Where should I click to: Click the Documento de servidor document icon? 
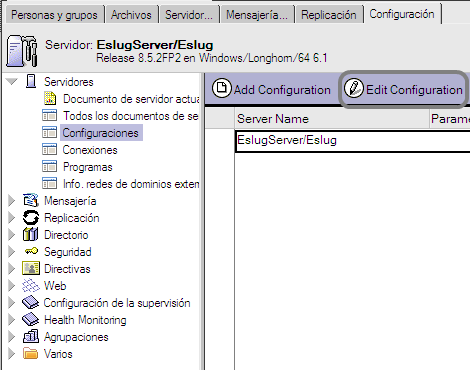pyautogui.click(x=50, y=98)
